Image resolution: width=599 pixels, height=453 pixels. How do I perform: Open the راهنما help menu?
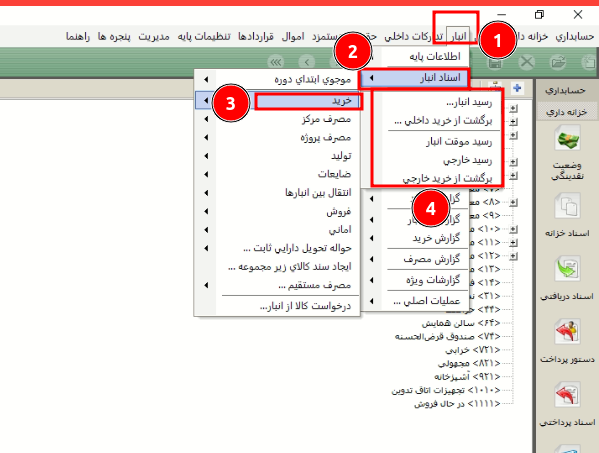click(78, 36)
